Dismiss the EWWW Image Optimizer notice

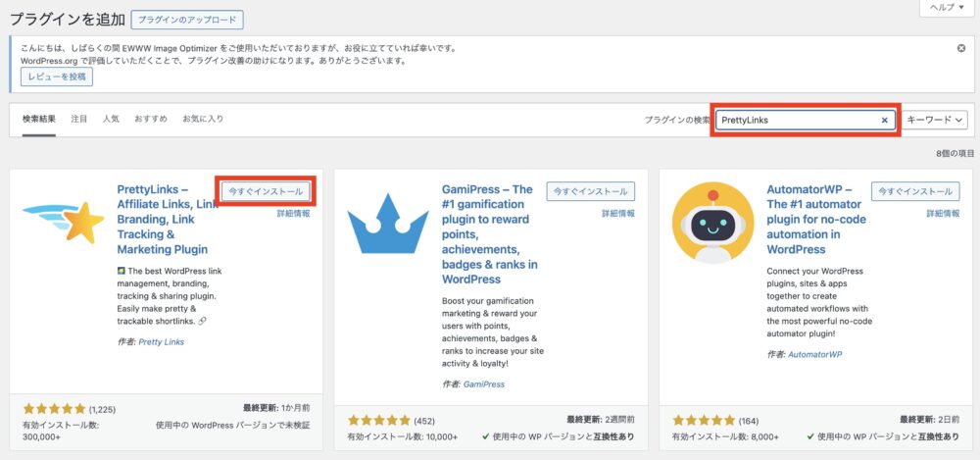pos(961,48)
